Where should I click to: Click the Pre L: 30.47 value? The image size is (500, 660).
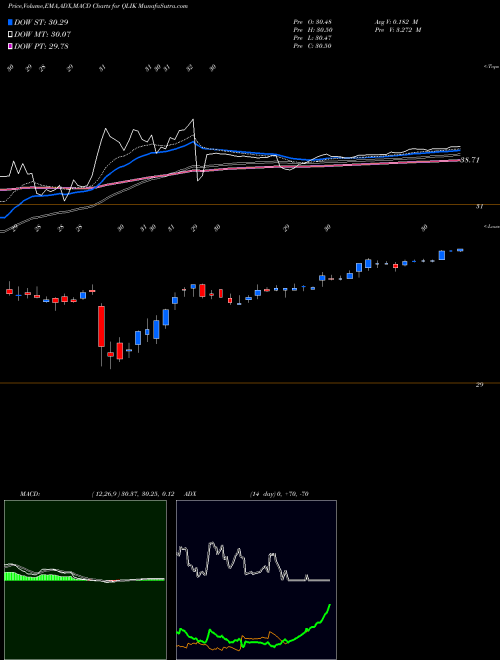[312, 38]
